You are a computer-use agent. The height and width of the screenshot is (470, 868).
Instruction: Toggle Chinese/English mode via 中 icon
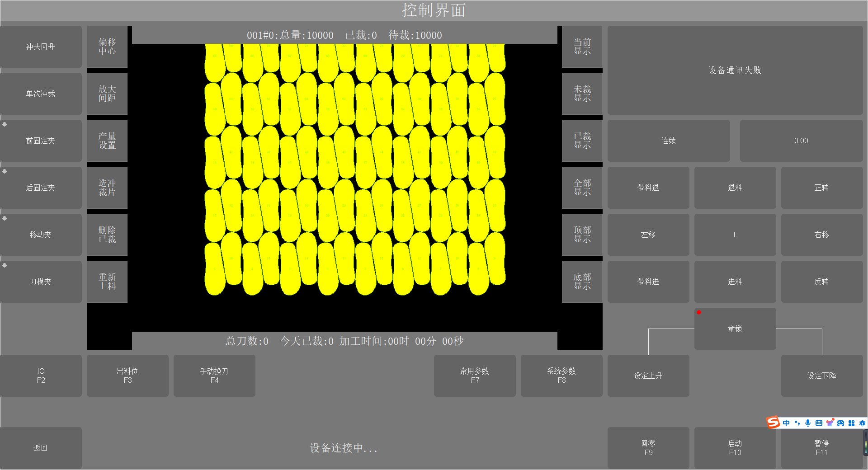coord(786,423)
